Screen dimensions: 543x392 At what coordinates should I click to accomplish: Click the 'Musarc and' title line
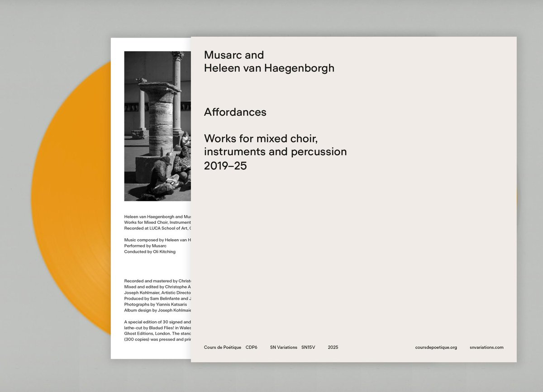(x=234, y=55)
